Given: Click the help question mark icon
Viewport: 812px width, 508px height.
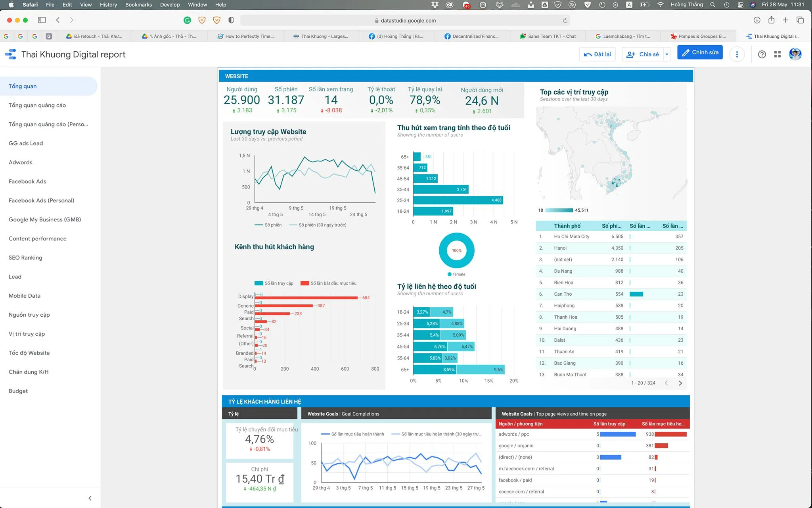Looking at the screenshot, I should click(762, 54).
